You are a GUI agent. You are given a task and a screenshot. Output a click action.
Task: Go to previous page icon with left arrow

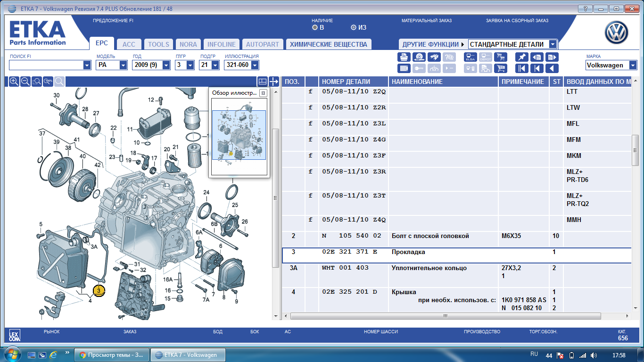[537, 57]
